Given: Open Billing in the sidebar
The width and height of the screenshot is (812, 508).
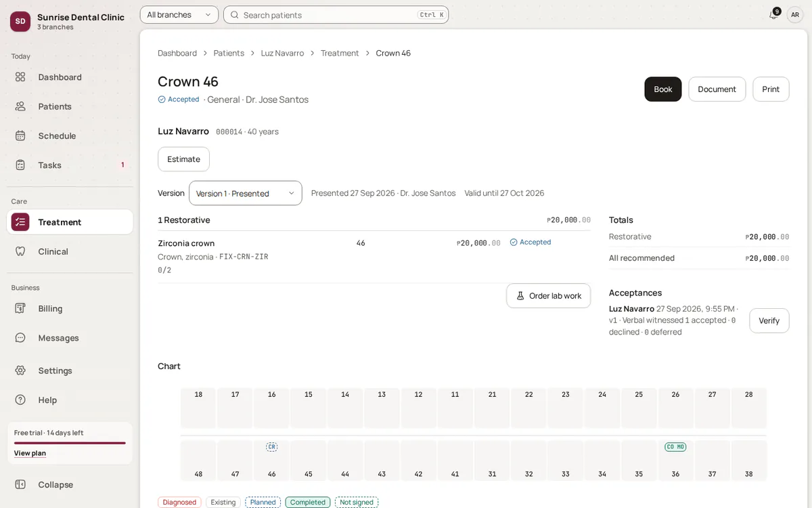Looking at the screenshot, I should [70, 308].
